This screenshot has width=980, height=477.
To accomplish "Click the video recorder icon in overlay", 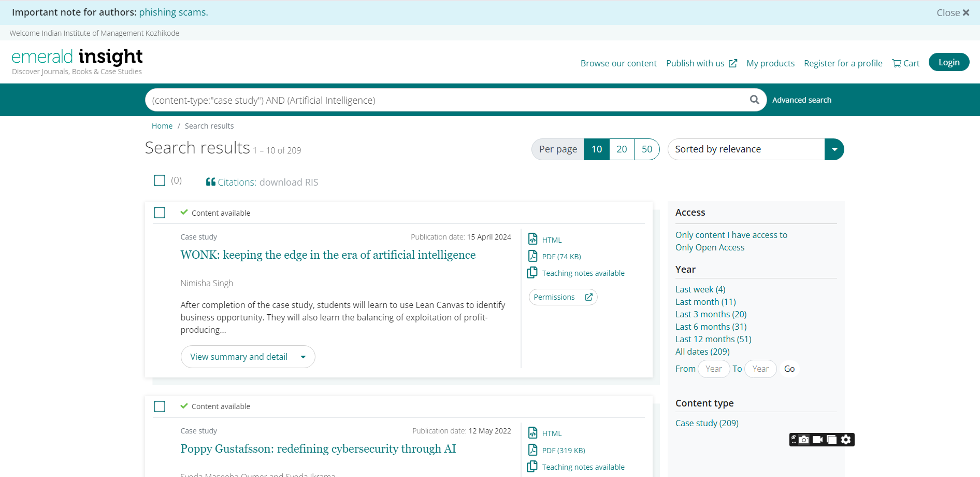I will click(817, 440).
